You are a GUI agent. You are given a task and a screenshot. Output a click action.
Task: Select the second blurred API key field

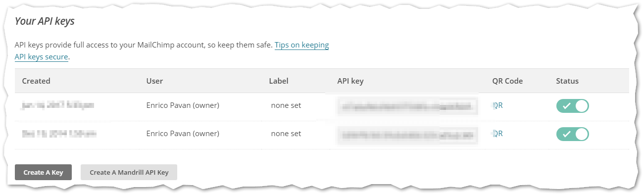tap(407, 134)
